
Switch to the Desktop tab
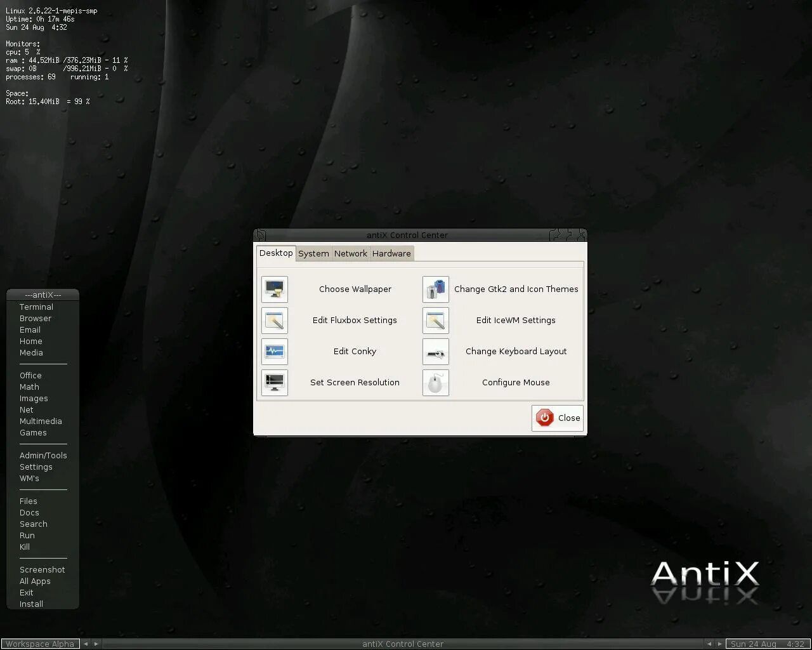276,253
